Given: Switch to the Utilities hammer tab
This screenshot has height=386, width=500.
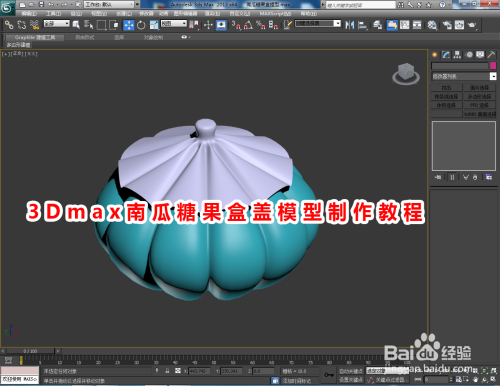Looking at the screenshot, I should (x=491, y=55).
